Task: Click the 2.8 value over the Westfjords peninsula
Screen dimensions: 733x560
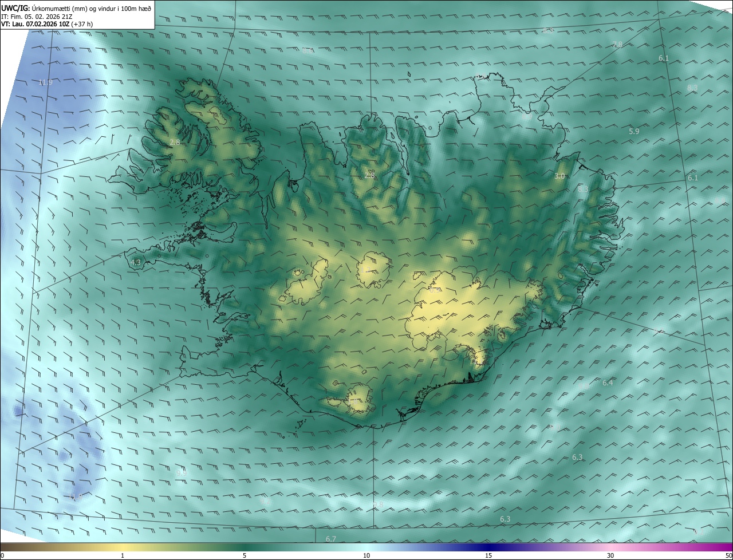Action: (175, 142)
